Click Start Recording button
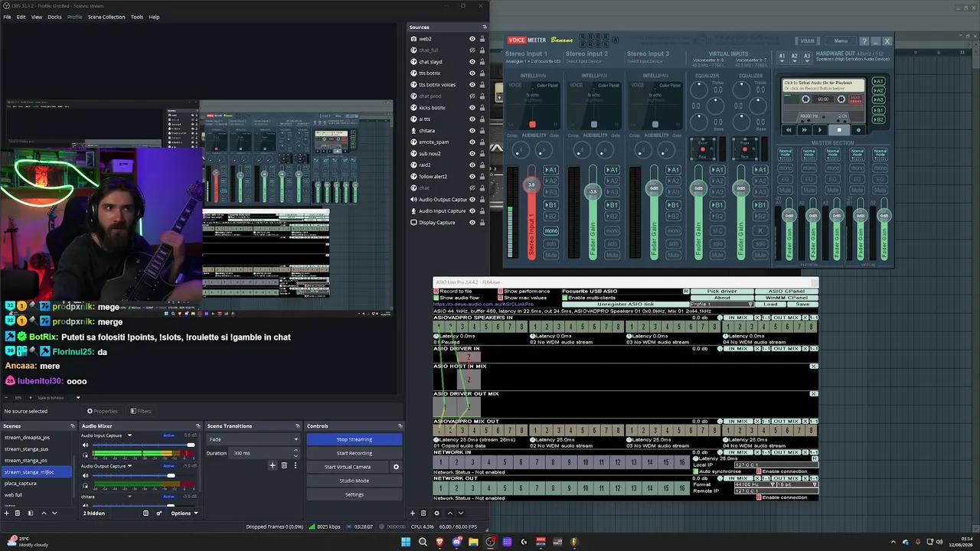This screenshot has width=980, height=551. pyautogui.click(x=354, y=453)
